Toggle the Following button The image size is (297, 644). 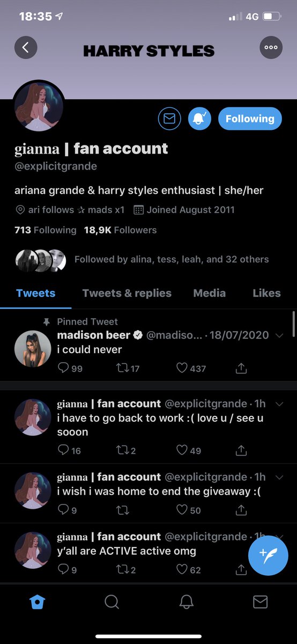[250, 119]
